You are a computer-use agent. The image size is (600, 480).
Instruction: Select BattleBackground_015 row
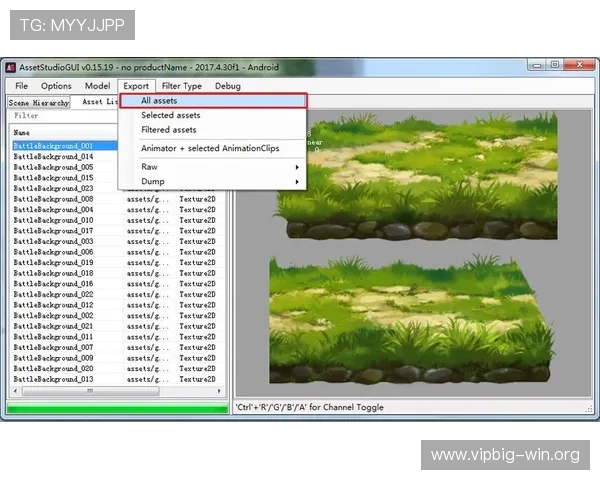click(x=65, y=178)
